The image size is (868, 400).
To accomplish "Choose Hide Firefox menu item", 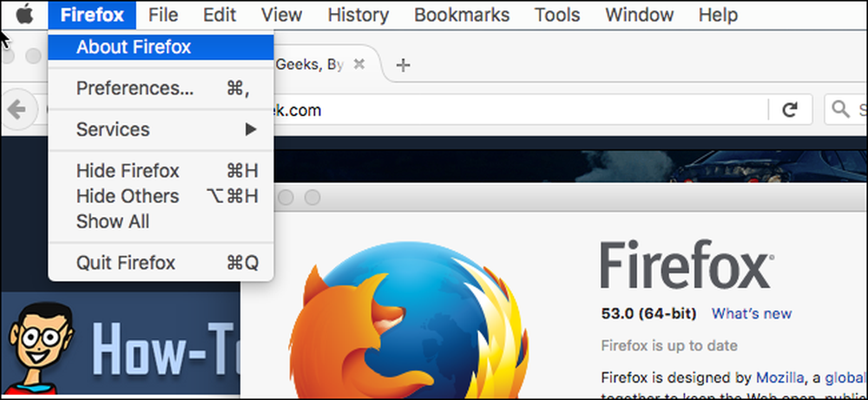I will pos(161,171).
